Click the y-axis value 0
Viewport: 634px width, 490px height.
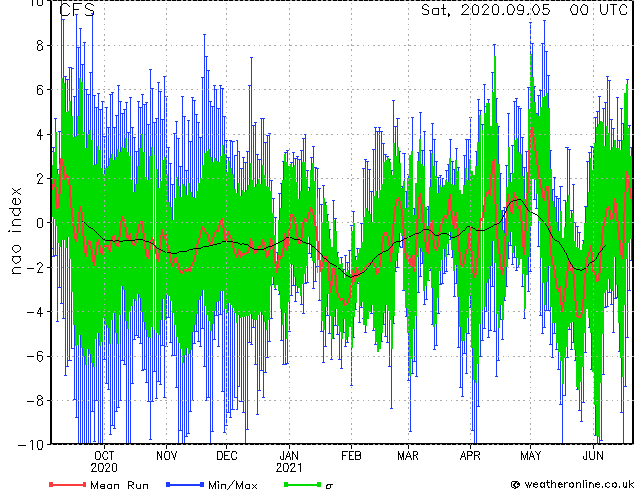40,223
